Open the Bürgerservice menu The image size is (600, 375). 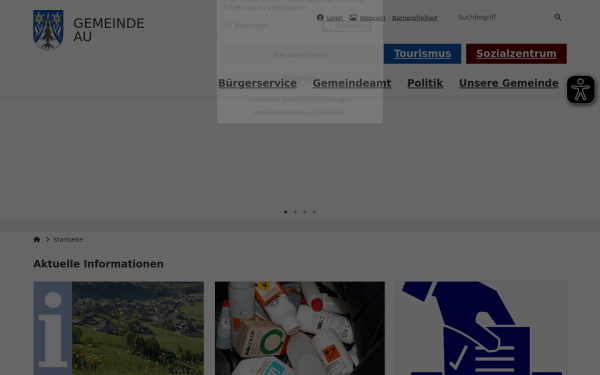tap(257, 83)
